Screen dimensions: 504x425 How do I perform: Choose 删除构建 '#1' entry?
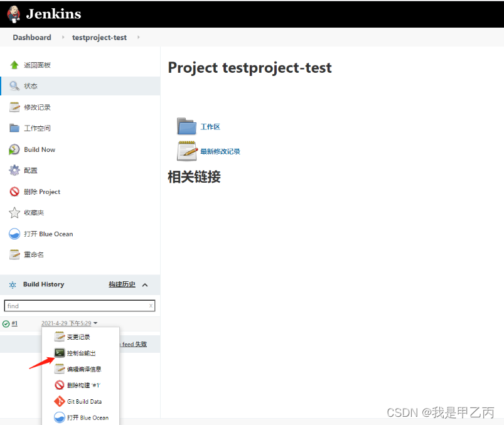83,385
